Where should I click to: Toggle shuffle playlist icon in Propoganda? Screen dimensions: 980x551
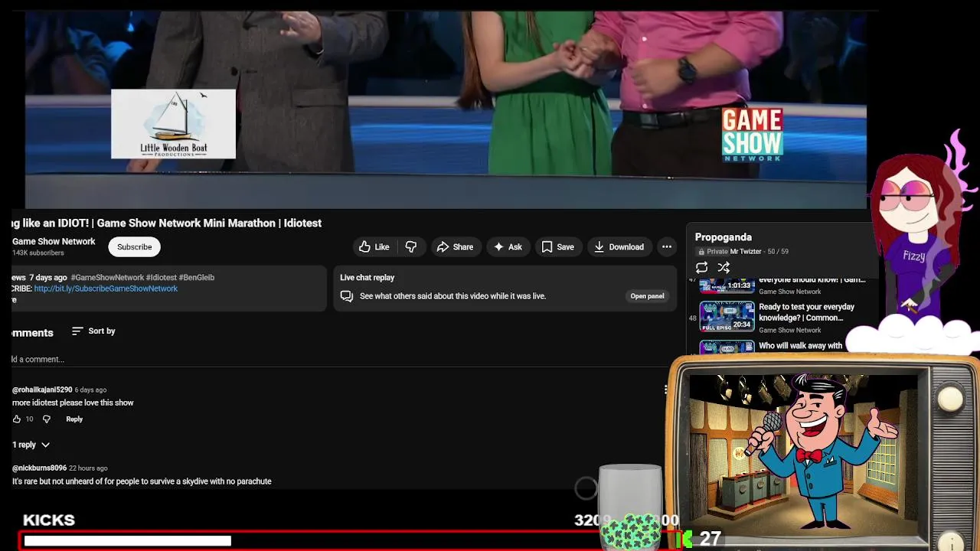click(724, 267)
